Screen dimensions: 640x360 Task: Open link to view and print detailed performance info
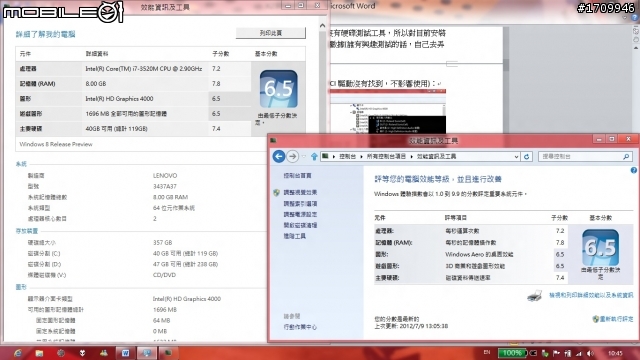coord(591,295)
